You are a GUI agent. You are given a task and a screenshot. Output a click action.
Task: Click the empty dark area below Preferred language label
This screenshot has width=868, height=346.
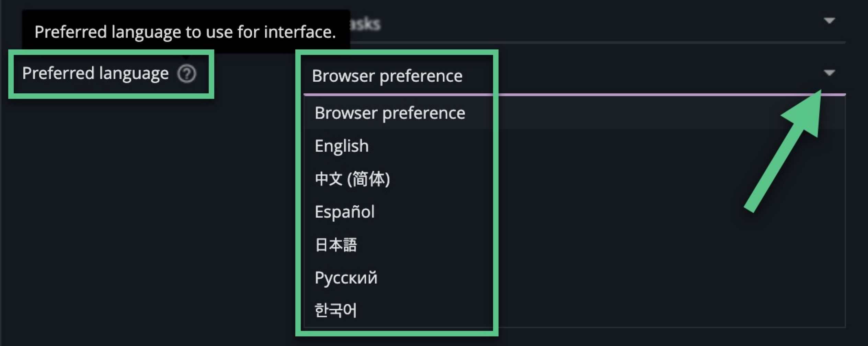137,206
